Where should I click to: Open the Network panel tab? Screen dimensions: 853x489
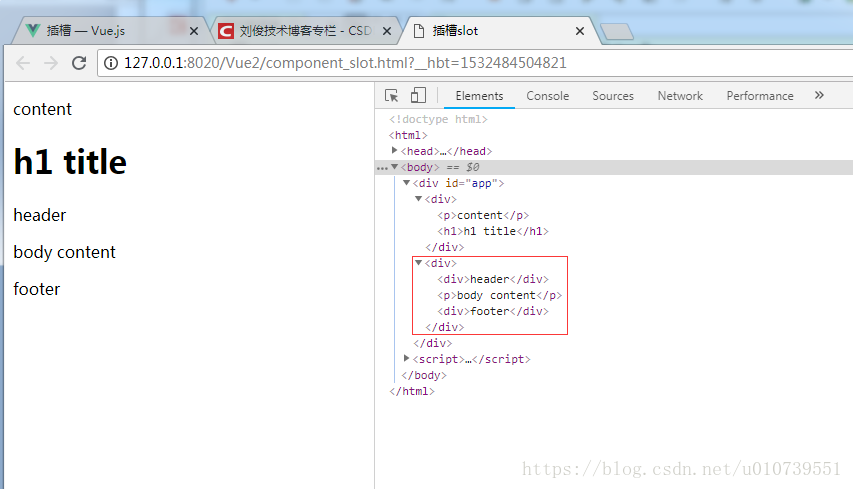(680, 96)
